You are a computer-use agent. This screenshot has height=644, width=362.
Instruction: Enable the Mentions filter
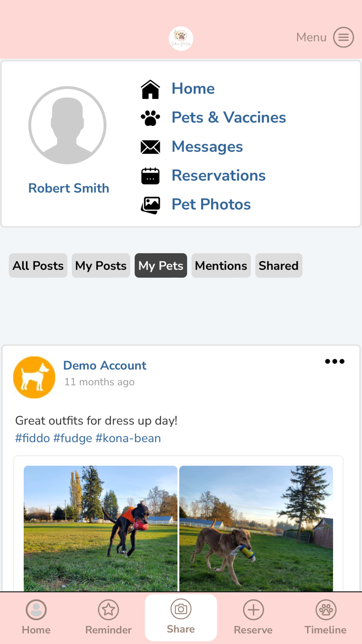coord(221,266)
